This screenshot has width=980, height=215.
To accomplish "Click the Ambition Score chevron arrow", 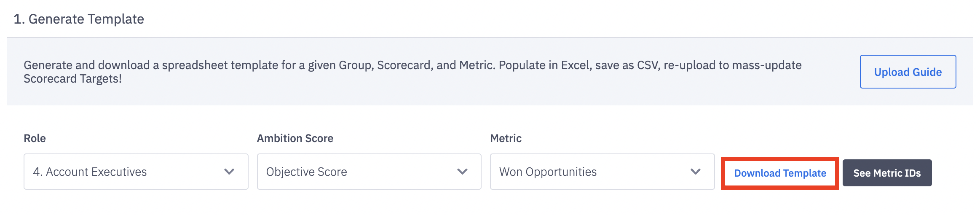I will click(x=462, y=172).
